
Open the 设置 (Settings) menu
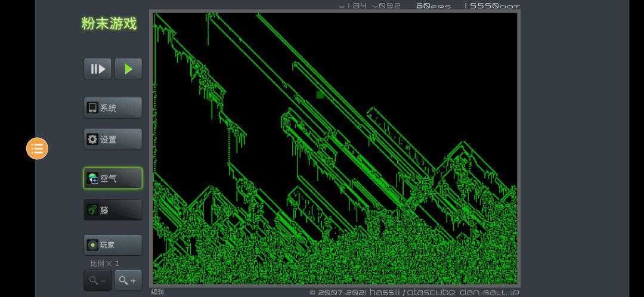click(113, 140)
